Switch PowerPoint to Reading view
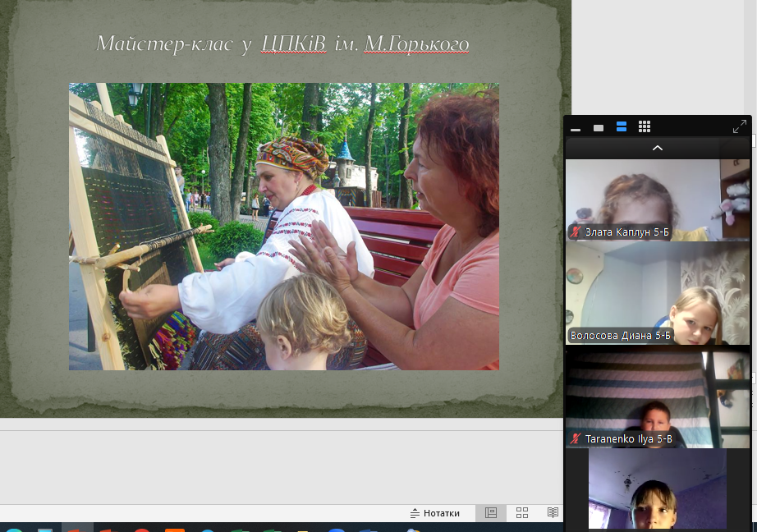 click(x=553, y=512)
